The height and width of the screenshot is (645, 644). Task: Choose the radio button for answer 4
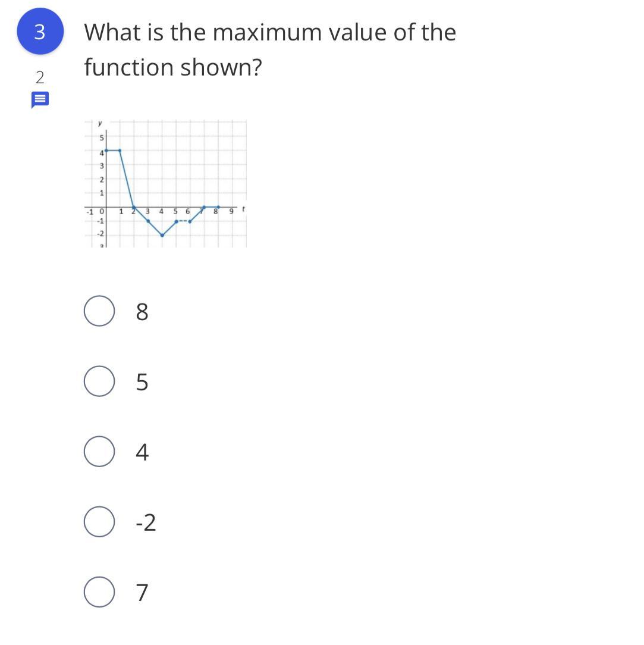pos(99,452)
